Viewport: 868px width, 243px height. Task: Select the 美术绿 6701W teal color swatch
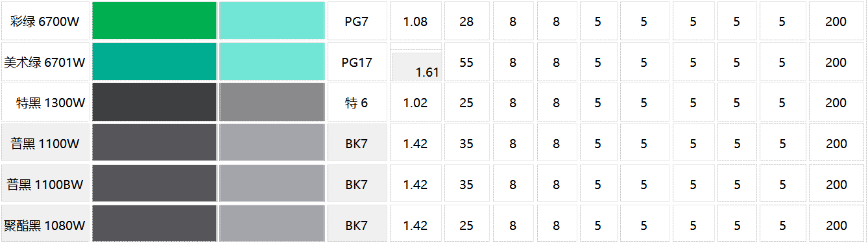154,62
